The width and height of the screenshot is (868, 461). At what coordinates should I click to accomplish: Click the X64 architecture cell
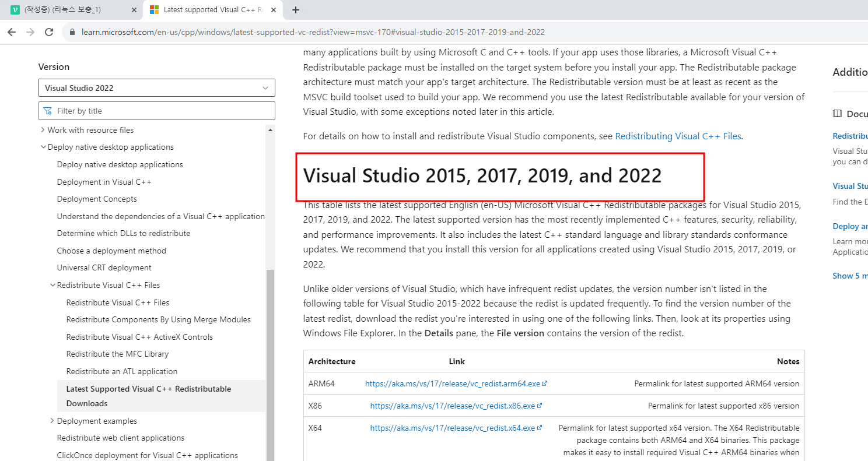tap(315, 428)
